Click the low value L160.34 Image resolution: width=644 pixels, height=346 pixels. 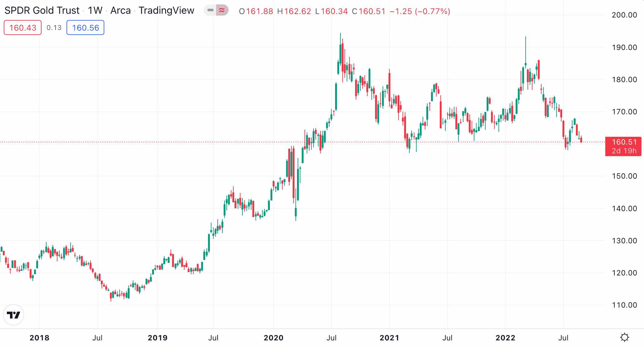click(x=331, y=11)
